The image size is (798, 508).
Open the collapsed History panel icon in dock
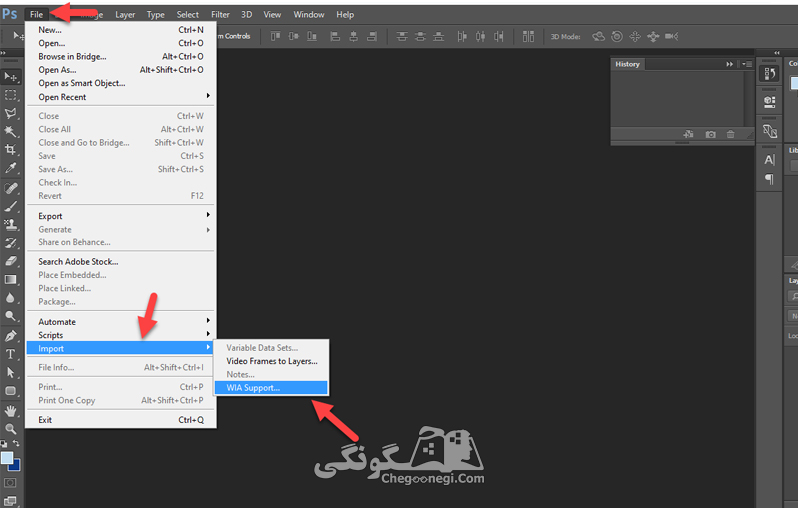[770, 74]
